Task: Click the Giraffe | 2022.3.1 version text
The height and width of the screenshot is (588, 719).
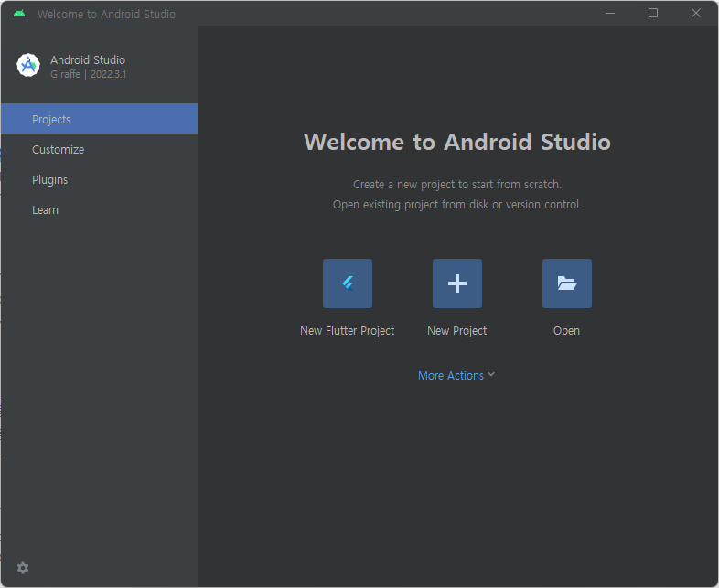Action: (x=89, y=74)
